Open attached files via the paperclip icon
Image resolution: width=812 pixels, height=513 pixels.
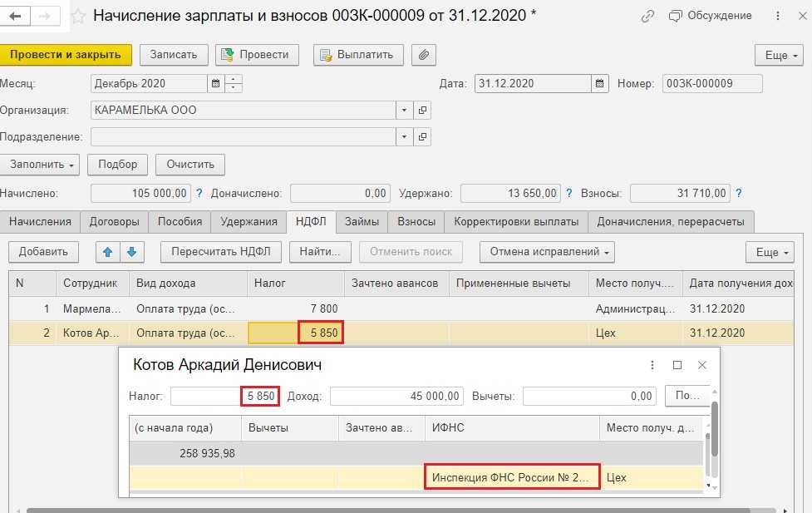pos(424,55)
